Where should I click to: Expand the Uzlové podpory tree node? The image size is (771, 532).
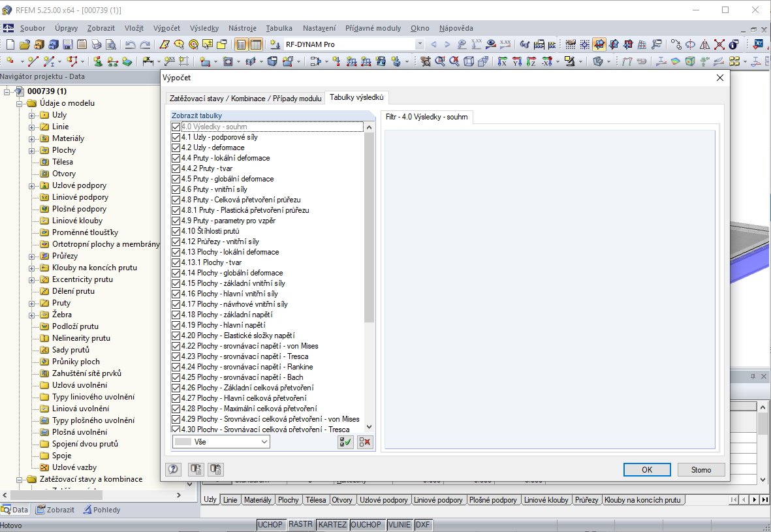[x=31, y=186]
